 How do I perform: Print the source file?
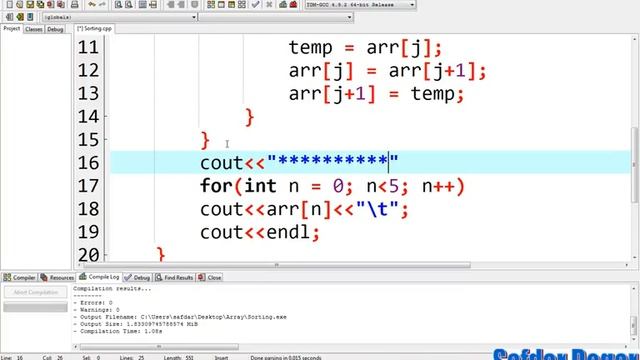click(75, 4)
